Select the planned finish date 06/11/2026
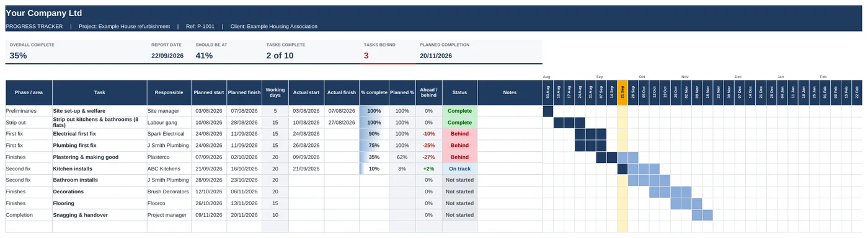Screen dimensions: 868x238 tap(244, 192)
